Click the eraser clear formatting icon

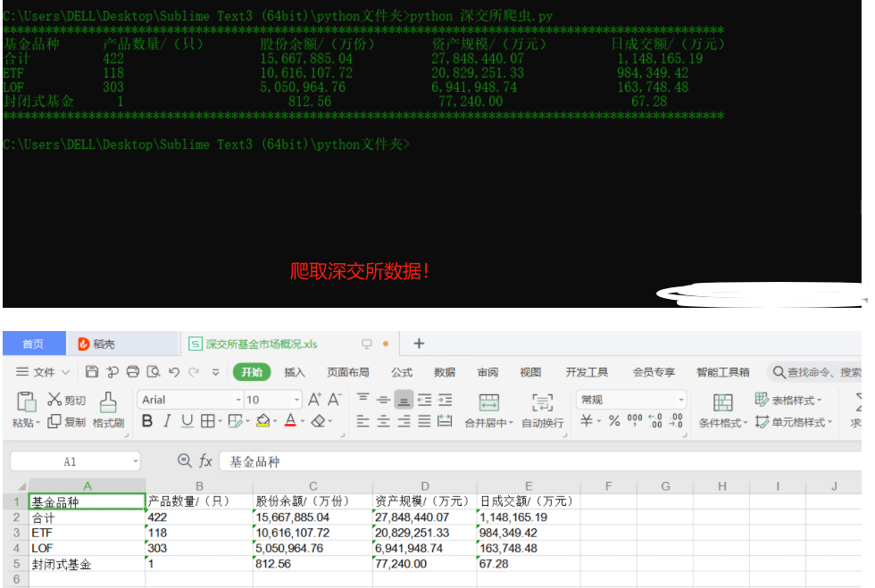pyautogui.click(x=318, y=420)
